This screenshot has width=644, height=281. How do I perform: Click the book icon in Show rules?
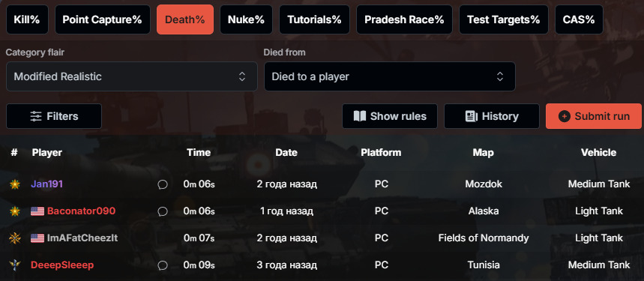[359, 116]
